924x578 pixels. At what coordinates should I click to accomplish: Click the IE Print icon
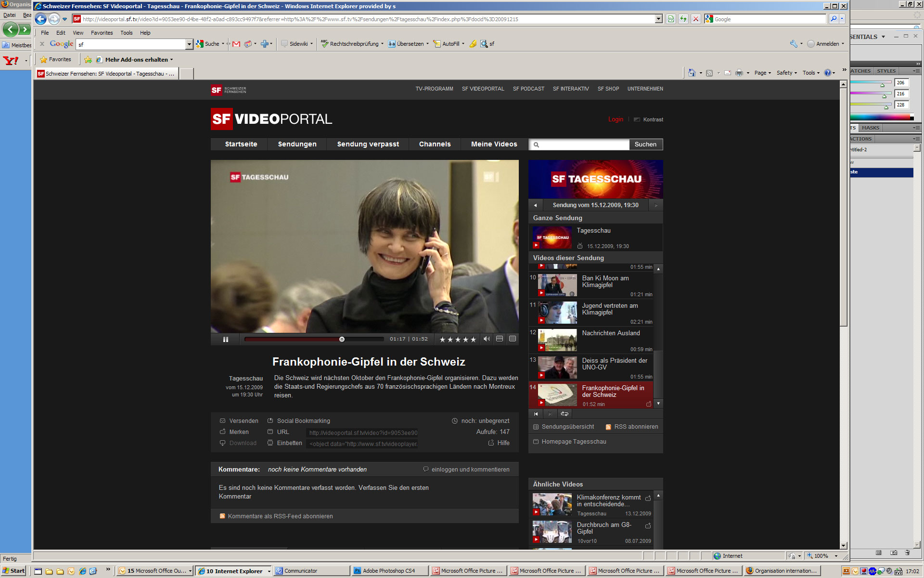[x=739, y=73]
